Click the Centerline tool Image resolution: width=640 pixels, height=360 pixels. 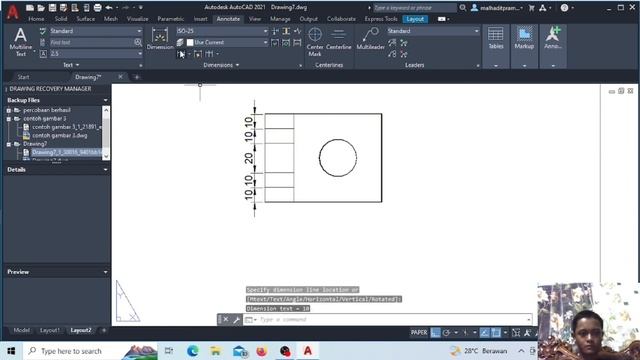[x=338, y=39]
